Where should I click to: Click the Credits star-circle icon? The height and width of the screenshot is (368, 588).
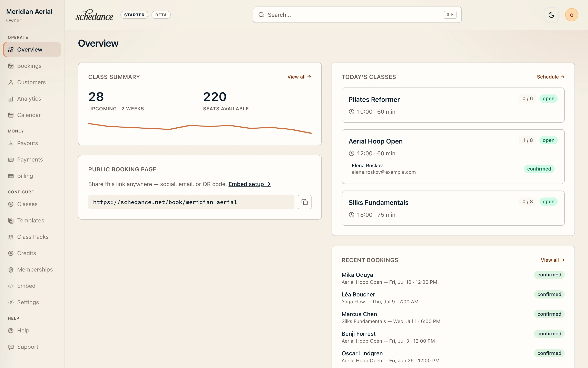pos(11,253)
